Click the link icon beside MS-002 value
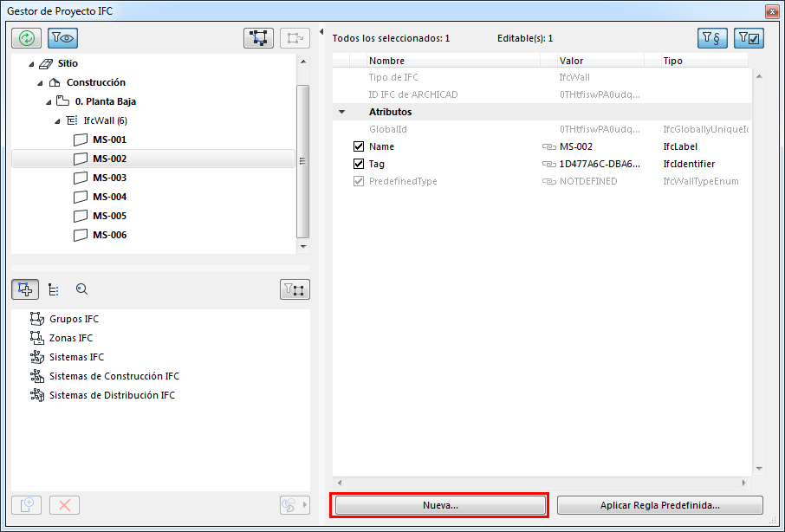The height and width of the screenshot is (532, 785). [549, 146]
